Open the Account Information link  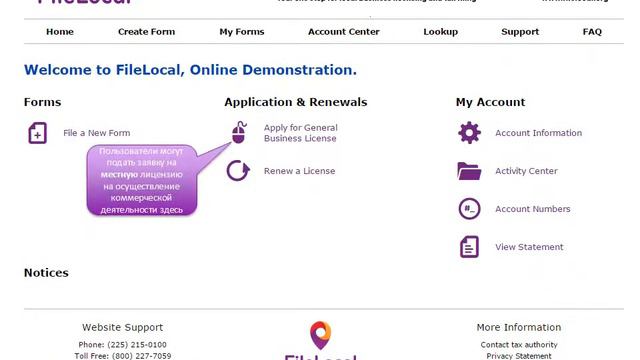pyautogui.click(x=539, y=133)
